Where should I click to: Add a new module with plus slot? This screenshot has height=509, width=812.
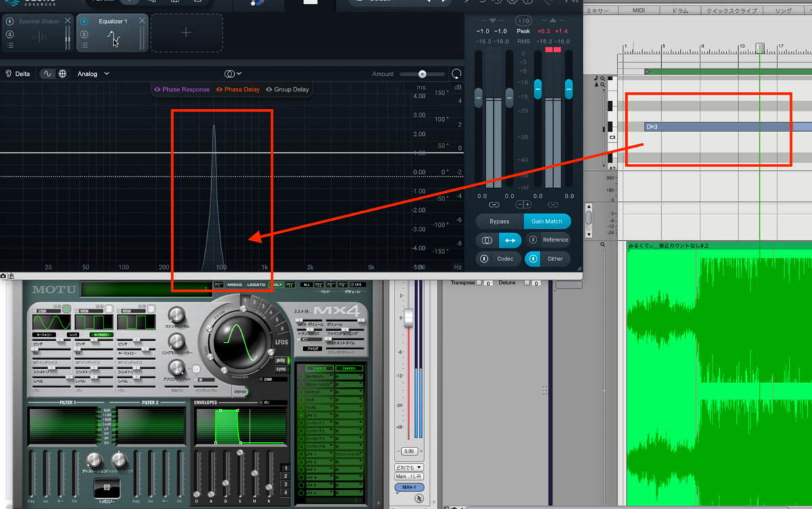click(x=186, y=32)
